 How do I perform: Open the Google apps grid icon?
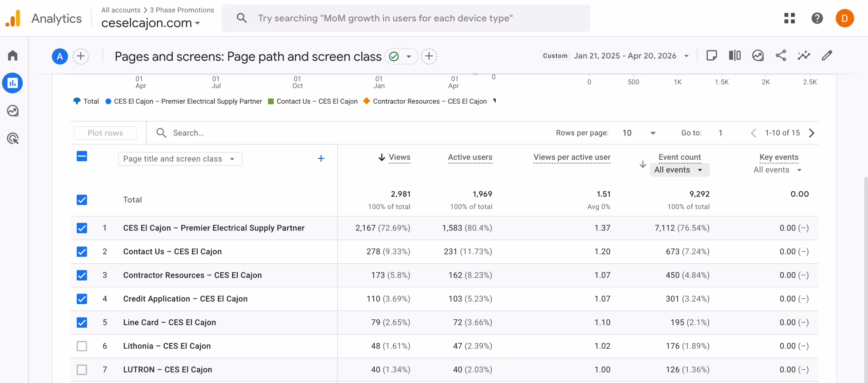(x=789, y=18)
